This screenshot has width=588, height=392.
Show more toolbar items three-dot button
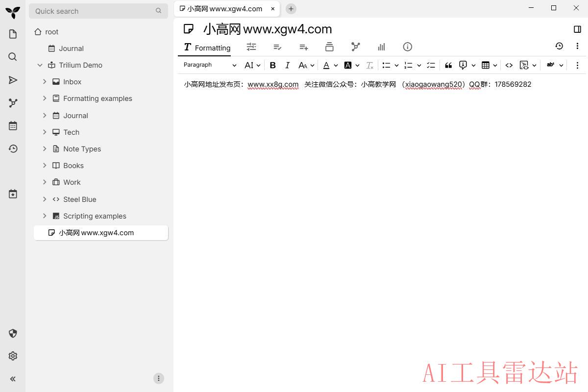[577, 65]
